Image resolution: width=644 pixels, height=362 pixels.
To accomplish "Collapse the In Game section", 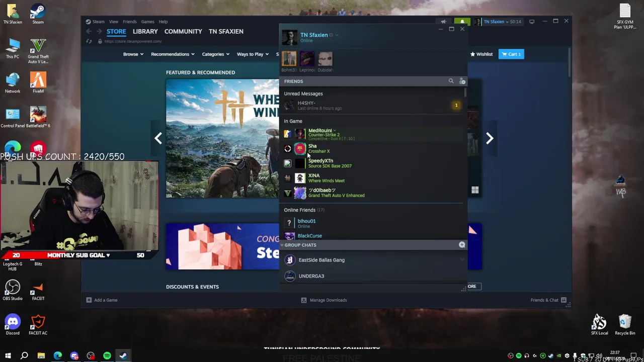I will pos(293,121).
